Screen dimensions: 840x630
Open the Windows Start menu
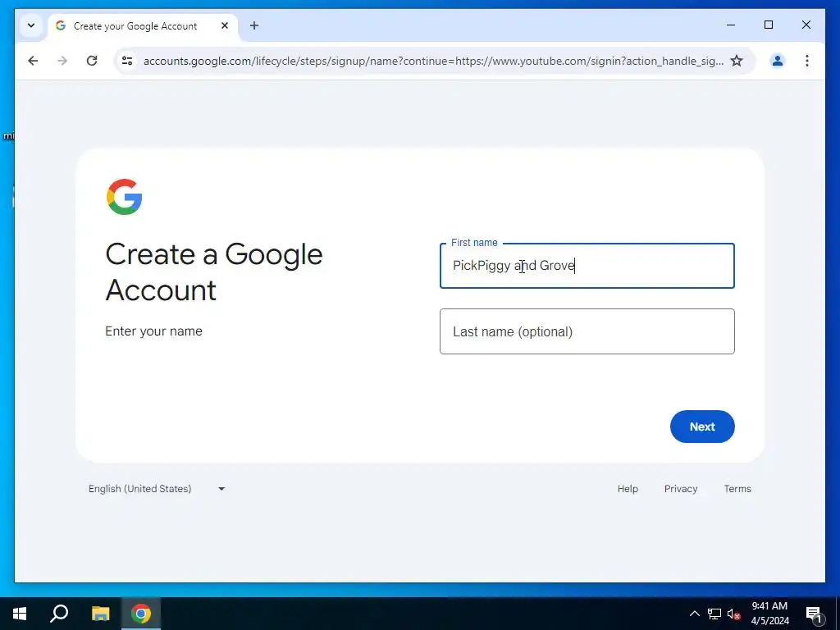(20, 614)
